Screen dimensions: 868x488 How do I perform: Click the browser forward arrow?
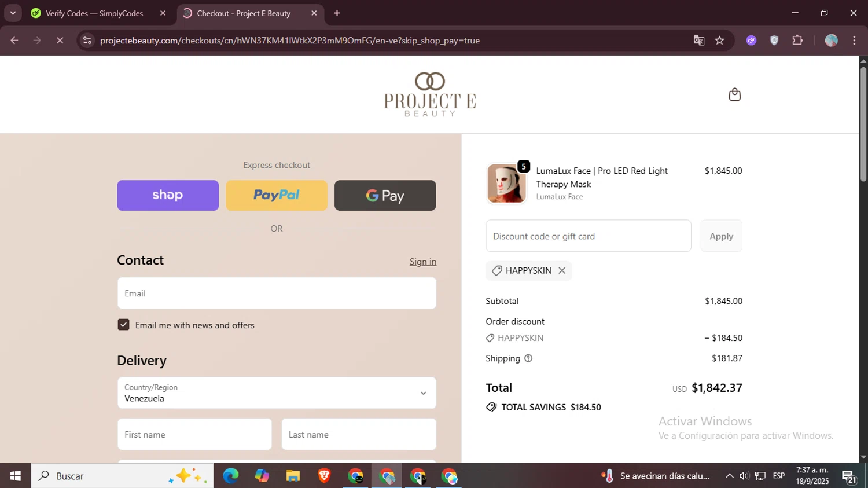[x=37, y=41]
